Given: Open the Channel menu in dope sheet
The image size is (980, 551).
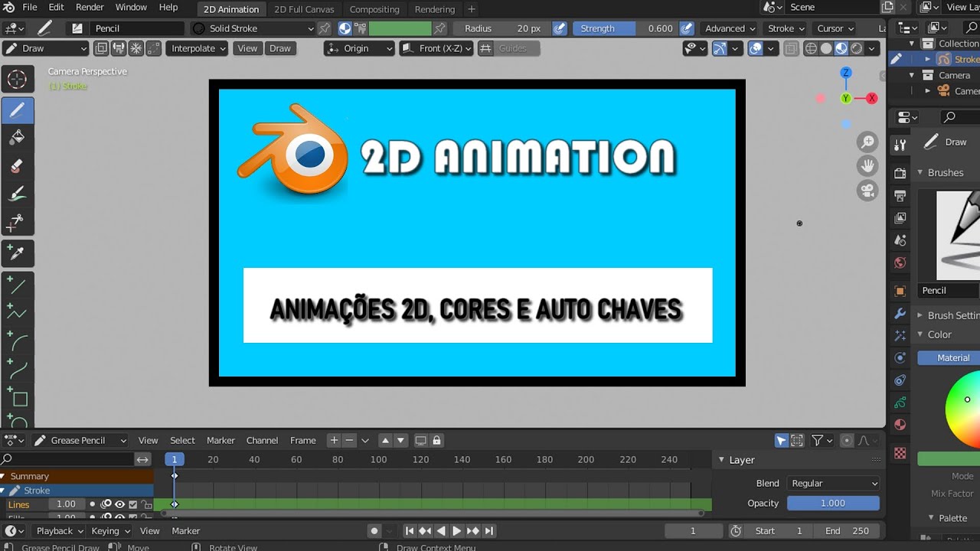Looking at the screenshot, I should click(262, 441).
